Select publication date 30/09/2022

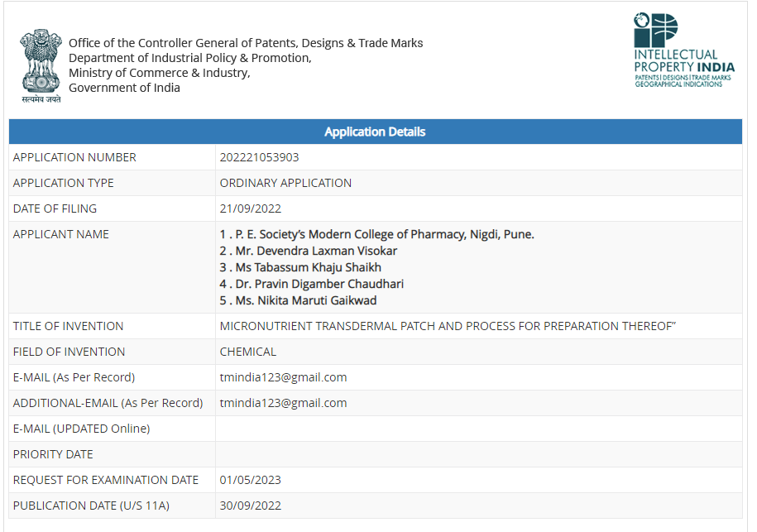(x=250, y=506)
